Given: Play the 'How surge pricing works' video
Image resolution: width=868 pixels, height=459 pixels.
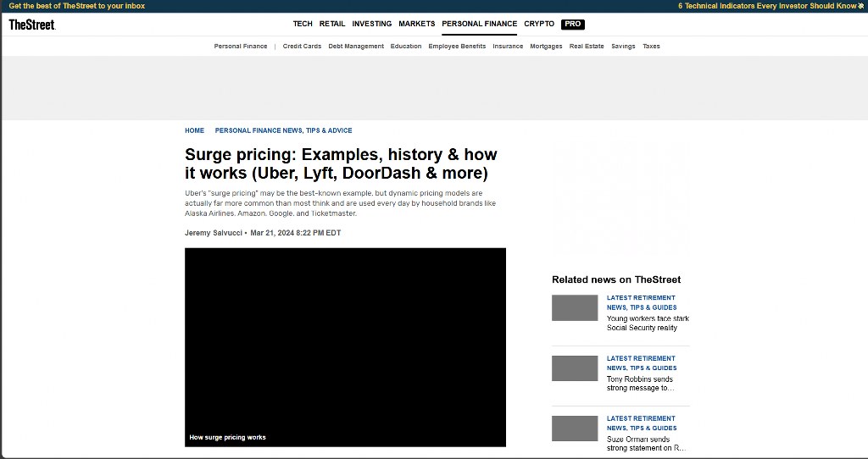Looking at the screenshot, I should 346,347.
